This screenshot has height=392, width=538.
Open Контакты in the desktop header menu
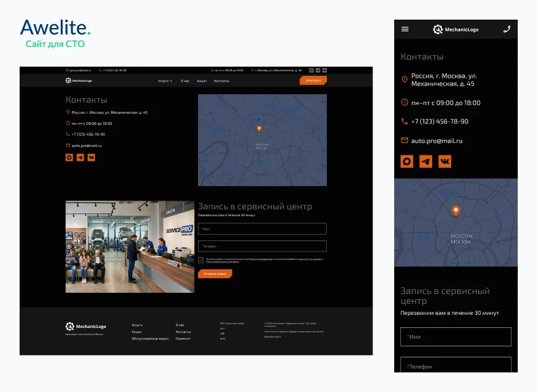[x=222, y=81]
